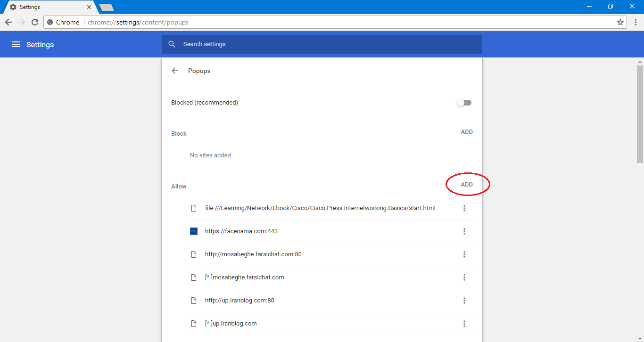
Task: Minimize the Chrome window
Action: click(589, 6)
